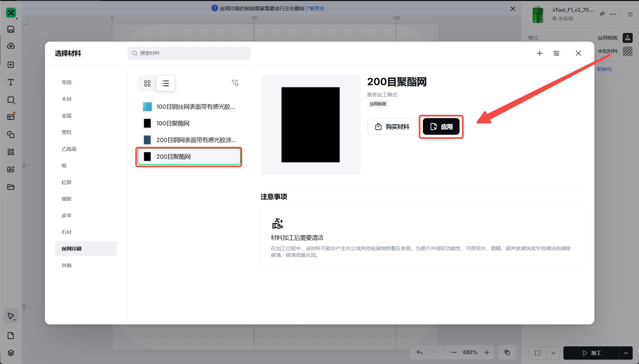This screenshot has height=364, width=639.
Task: Switch to grid view of materials
Action: [x=147, y=83]
